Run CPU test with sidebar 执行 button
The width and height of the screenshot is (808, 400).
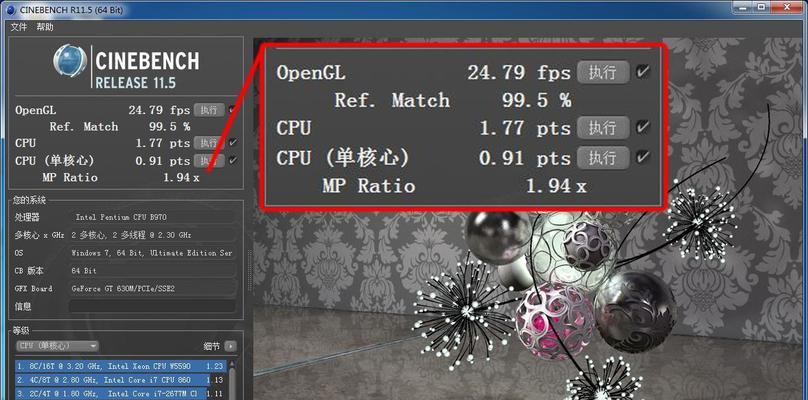pos(209,143)
